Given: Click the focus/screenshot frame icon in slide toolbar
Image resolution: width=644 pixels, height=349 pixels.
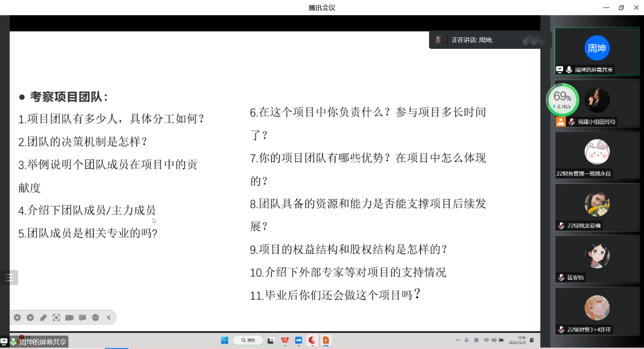Looking at the screenshot, I should (57, 317).
